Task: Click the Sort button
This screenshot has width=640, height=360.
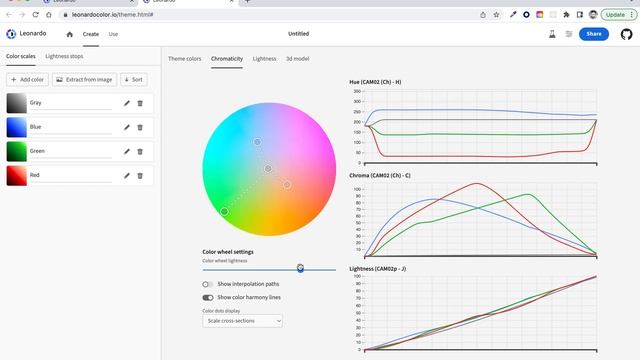Action: pyautogui.click(x=134, y=80)
